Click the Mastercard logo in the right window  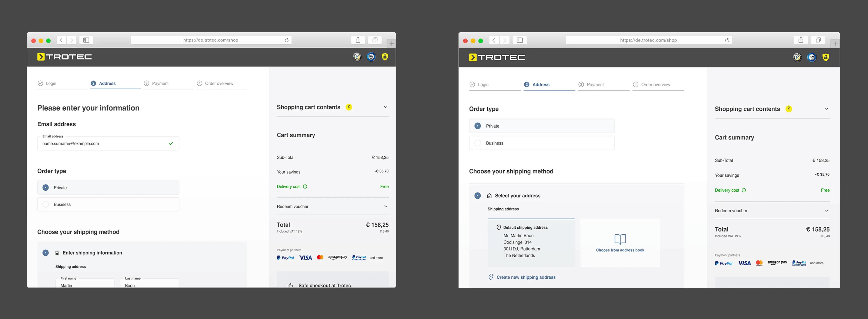759,263
